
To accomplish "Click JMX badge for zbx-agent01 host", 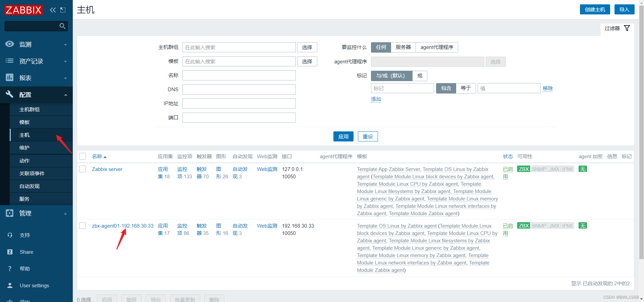I will pos(554,226).
